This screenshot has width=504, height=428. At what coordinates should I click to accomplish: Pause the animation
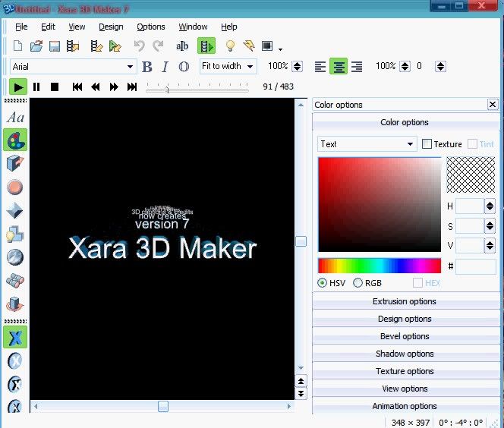pos(36,87)
